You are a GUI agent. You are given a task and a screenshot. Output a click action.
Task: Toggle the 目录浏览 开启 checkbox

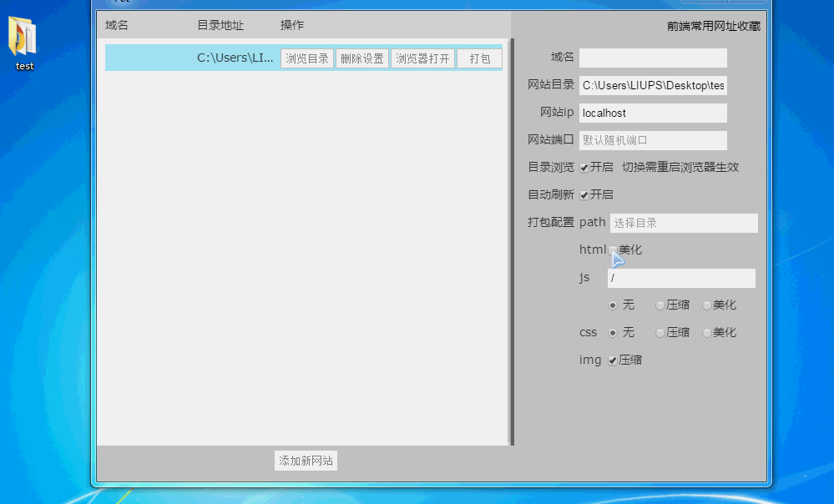point(584,168)
